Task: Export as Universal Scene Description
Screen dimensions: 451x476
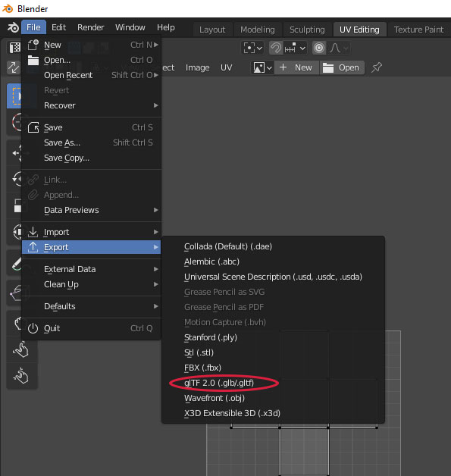Action: [x=273, y=277]
